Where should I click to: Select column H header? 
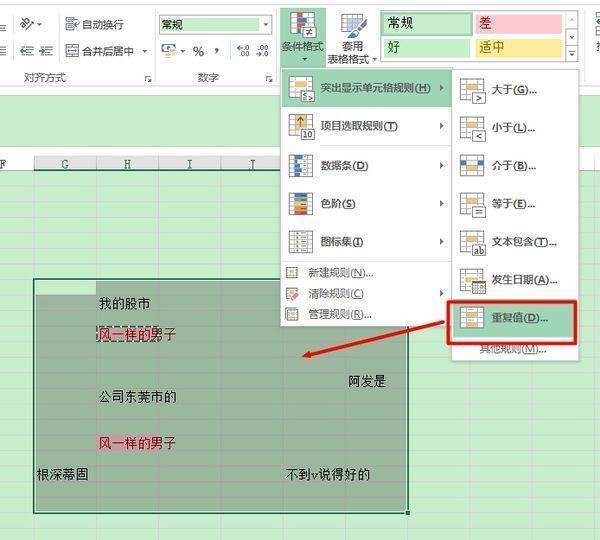pos(127,164)
